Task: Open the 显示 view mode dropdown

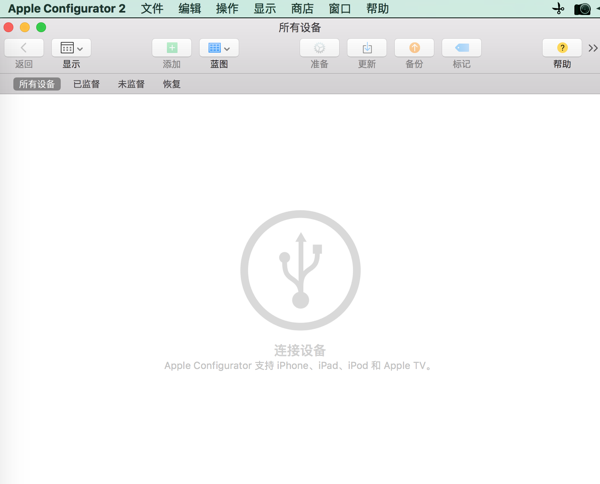Action: [x=72, y=48]
